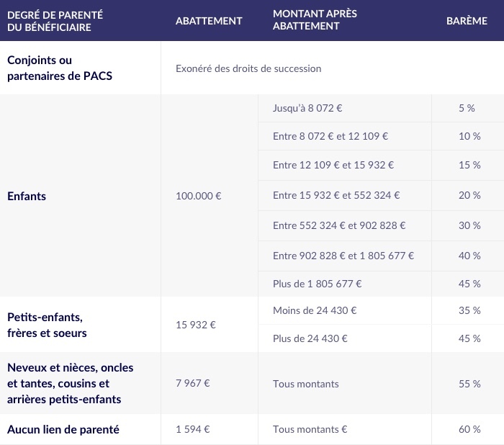Click "Petits-enfants, frères et soeurs" row label

(x=47, y=325)
